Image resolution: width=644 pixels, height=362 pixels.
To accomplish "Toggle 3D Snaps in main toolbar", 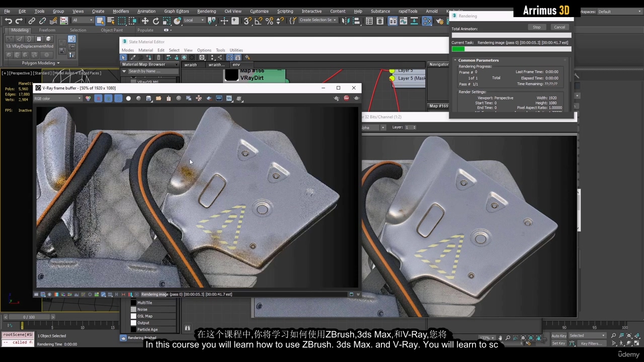I will [x=248, y=21].
